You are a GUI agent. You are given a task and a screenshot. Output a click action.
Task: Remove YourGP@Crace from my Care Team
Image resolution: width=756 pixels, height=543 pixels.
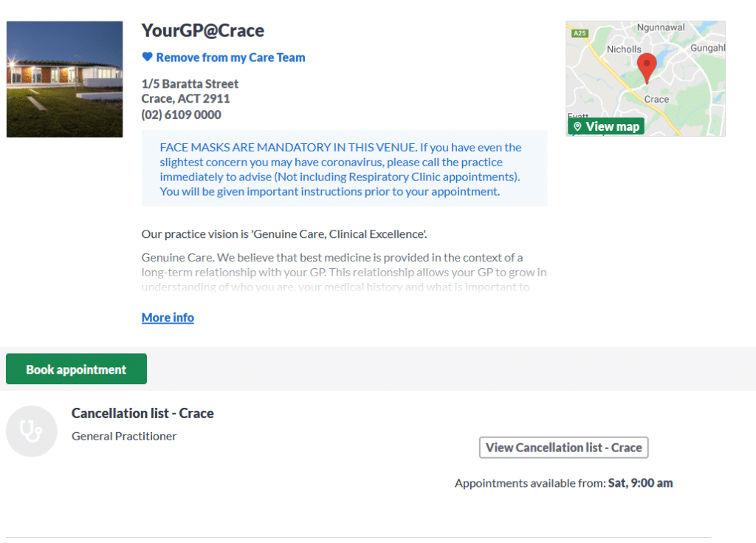tap(230, 58)
